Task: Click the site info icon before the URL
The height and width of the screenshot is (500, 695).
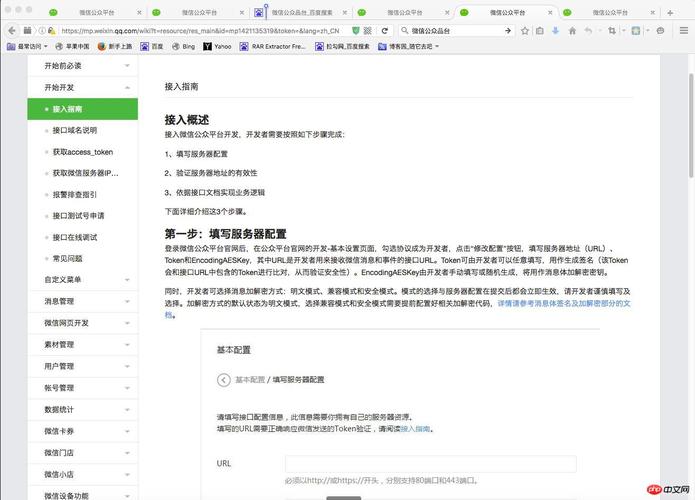Action: point(42,31)
